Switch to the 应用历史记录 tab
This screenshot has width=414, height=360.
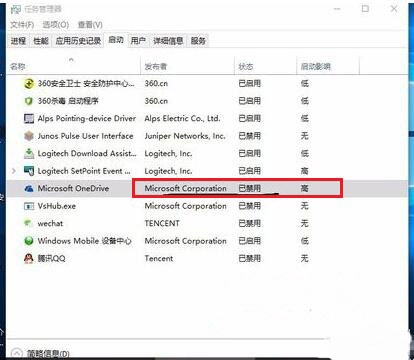[78, 41]
